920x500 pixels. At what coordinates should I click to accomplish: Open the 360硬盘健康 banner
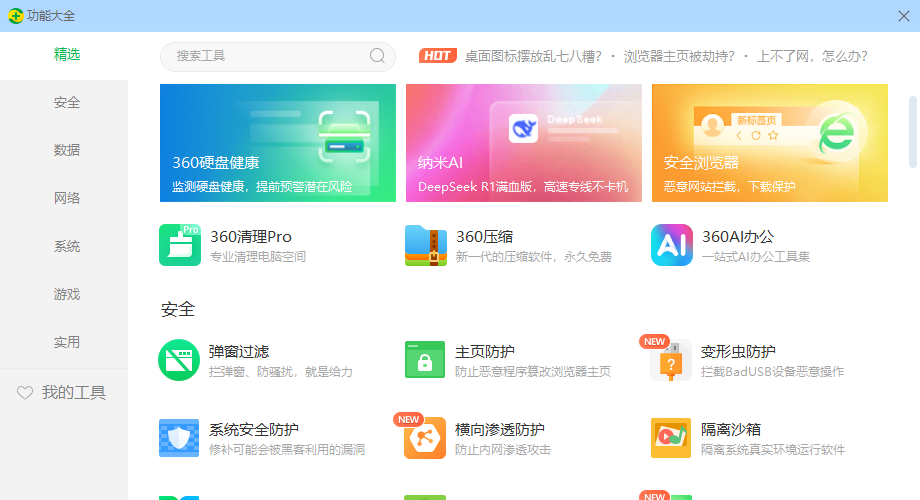click(x=278, y=143)
